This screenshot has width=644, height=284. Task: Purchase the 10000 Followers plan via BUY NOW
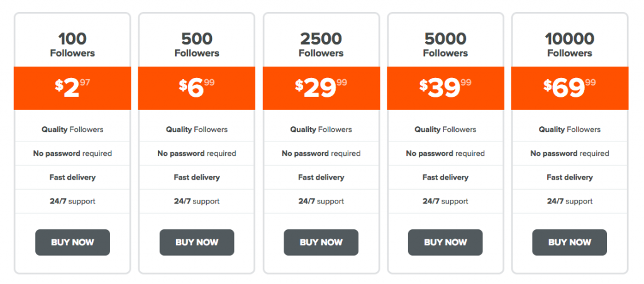point(569,243)
